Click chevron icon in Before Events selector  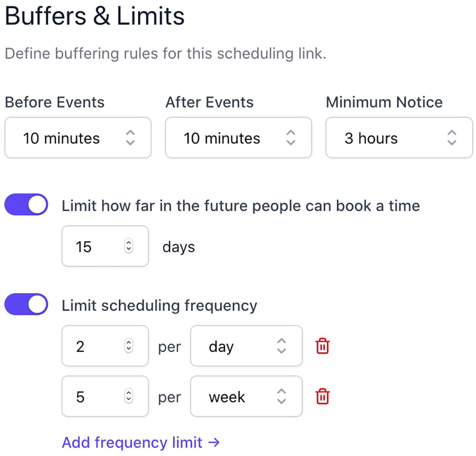[130, 138]
